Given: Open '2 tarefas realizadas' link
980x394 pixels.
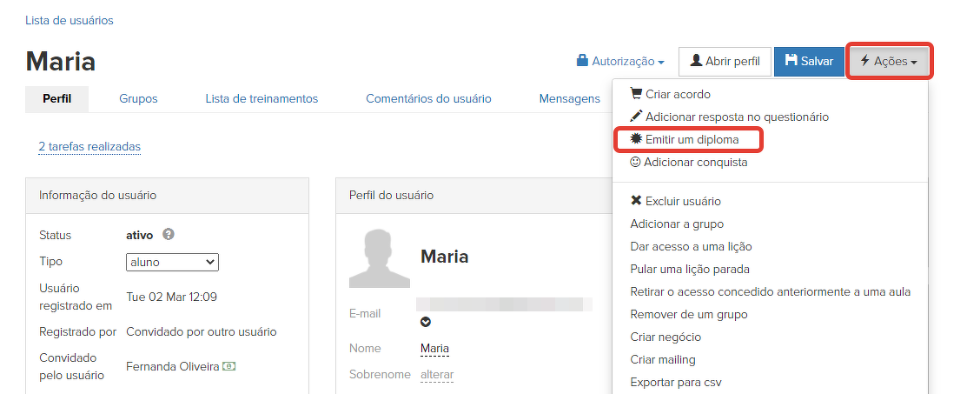Looking at the screenshot, I should 89,147.
